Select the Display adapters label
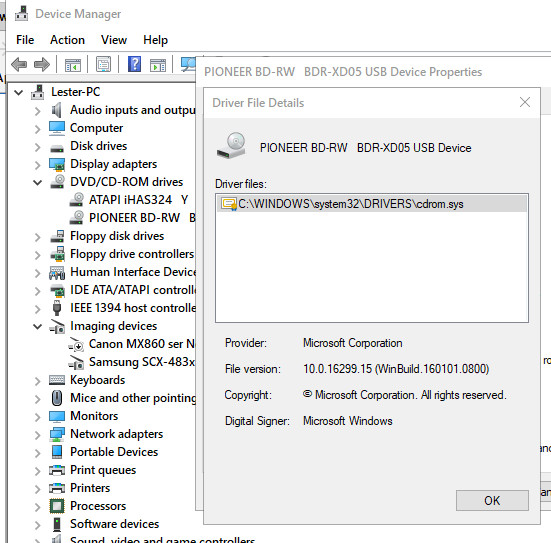Screen dimensions: 551x543 tap(114, 164)
